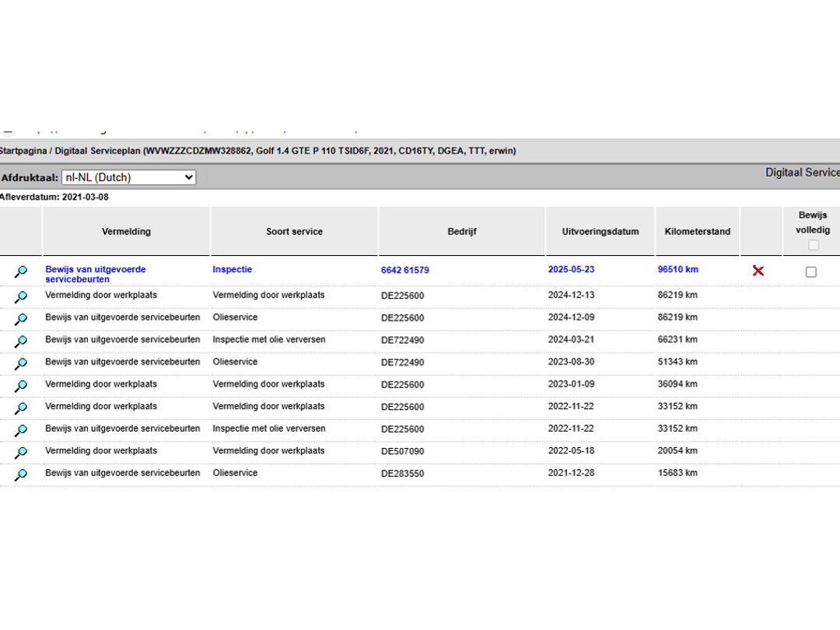Click the Bedrijf column header
Screen dimensions: 840x630
click(462, 232)
